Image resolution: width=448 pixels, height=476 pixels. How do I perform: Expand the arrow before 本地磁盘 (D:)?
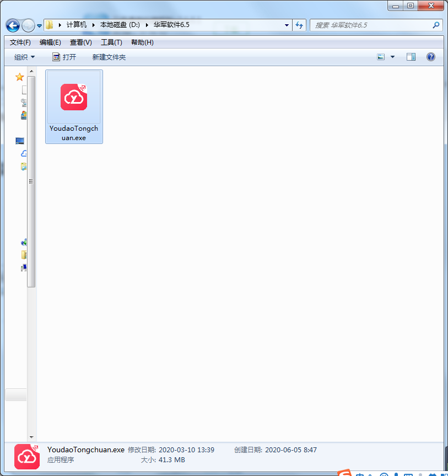click(x=94, y=25)
